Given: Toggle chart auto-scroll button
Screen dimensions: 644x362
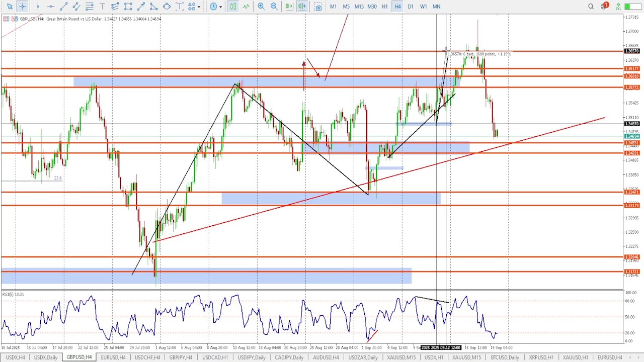Looking at the screenshot, I should [289, 7].
